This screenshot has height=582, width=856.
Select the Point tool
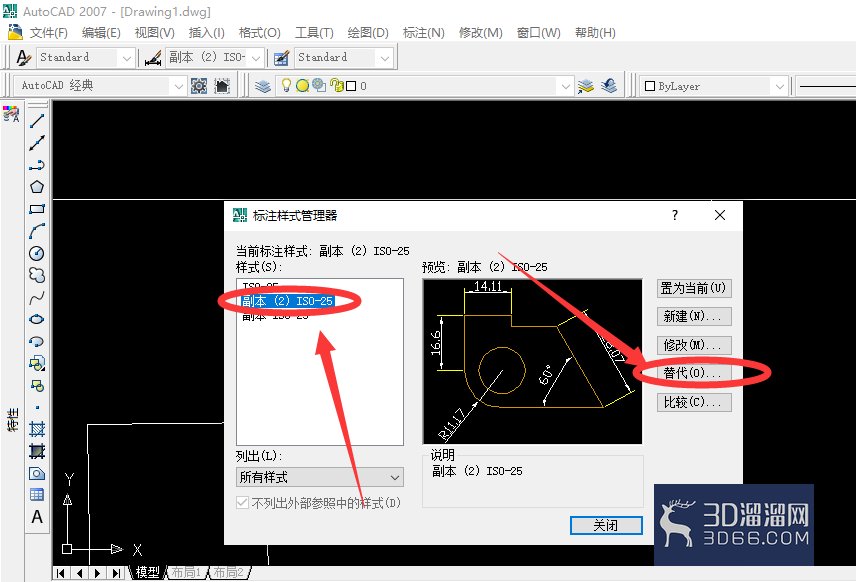coord(37,407)
